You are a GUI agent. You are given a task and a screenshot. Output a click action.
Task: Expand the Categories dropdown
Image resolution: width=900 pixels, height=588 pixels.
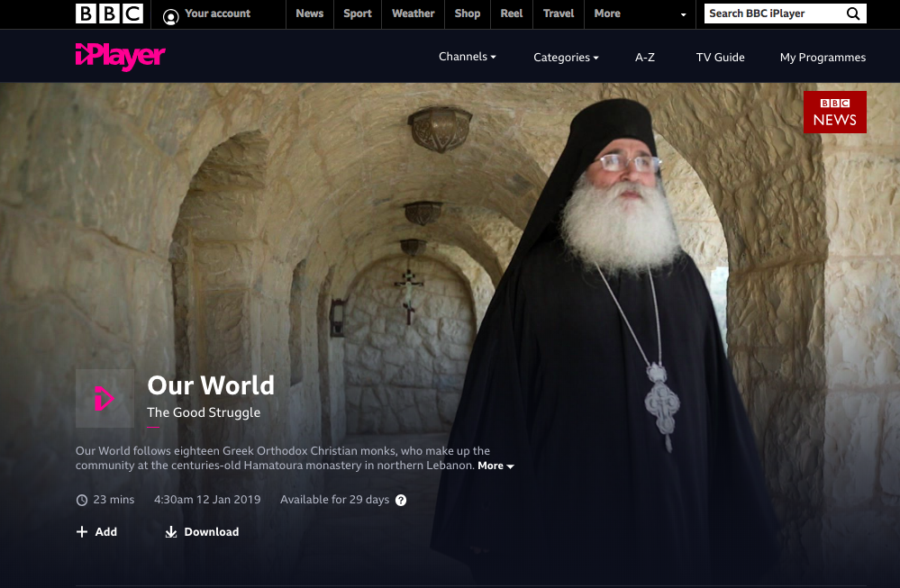tap(566, 58)
